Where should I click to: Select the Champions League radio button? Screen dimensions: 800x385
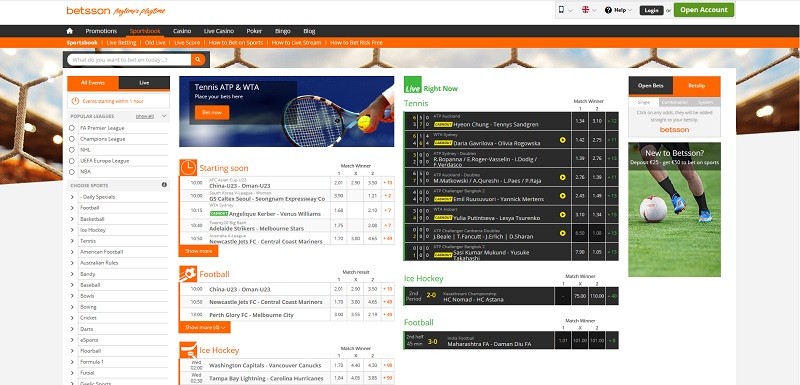pos(72,139)
